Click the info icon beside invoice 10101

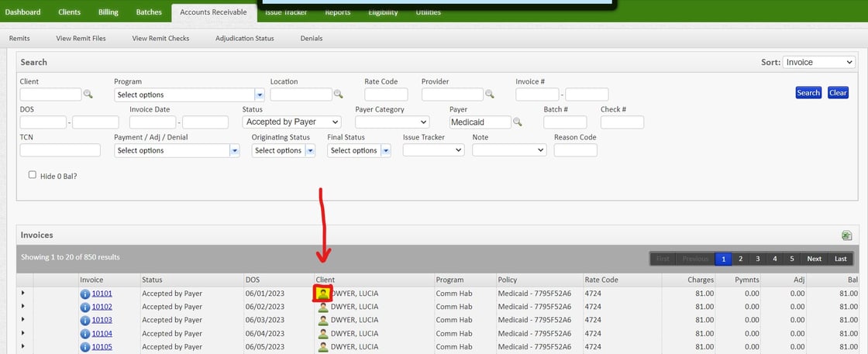84,294
